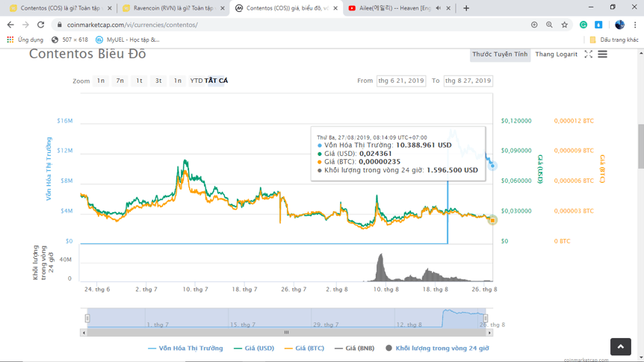Close the Ailee Heaven YouTube tab
This screenshot has height=362, width=644.
tap(448, 7)
